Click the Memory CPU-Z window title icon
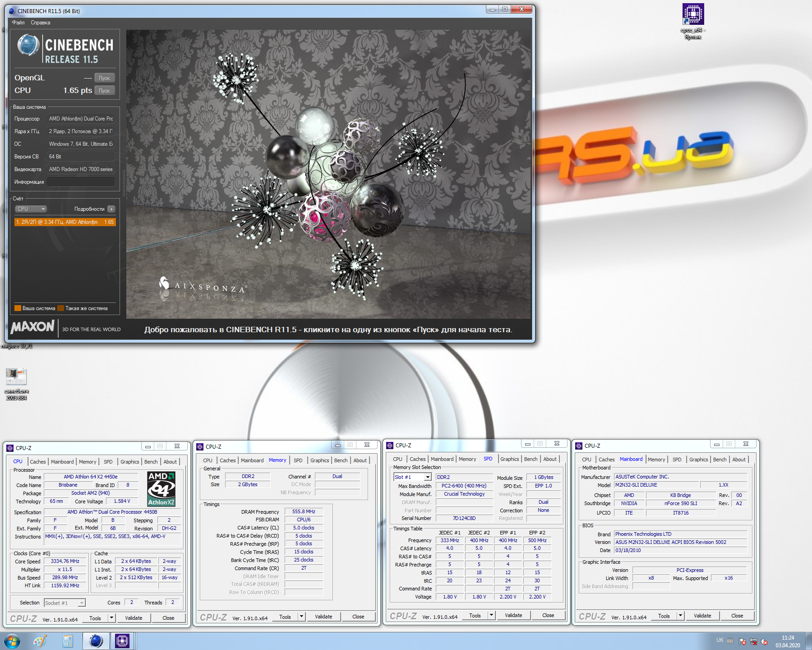This screenshot has height=650, width=812. [x=200, y=446]
